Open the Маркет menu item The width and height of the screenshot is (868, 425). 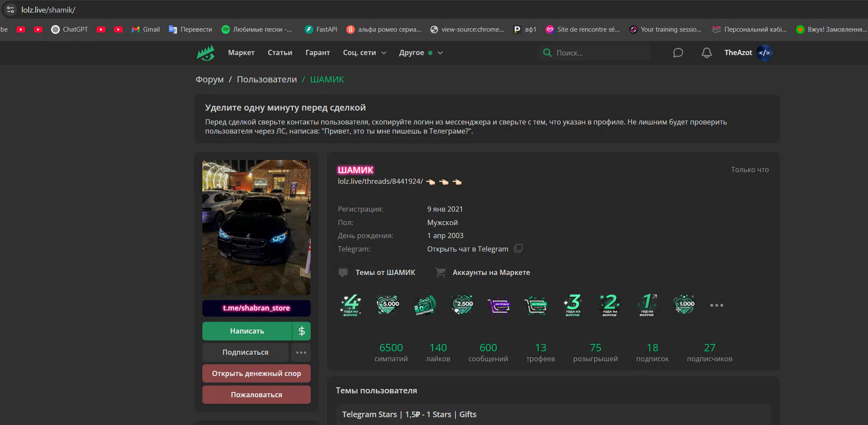tap(241, 53)
